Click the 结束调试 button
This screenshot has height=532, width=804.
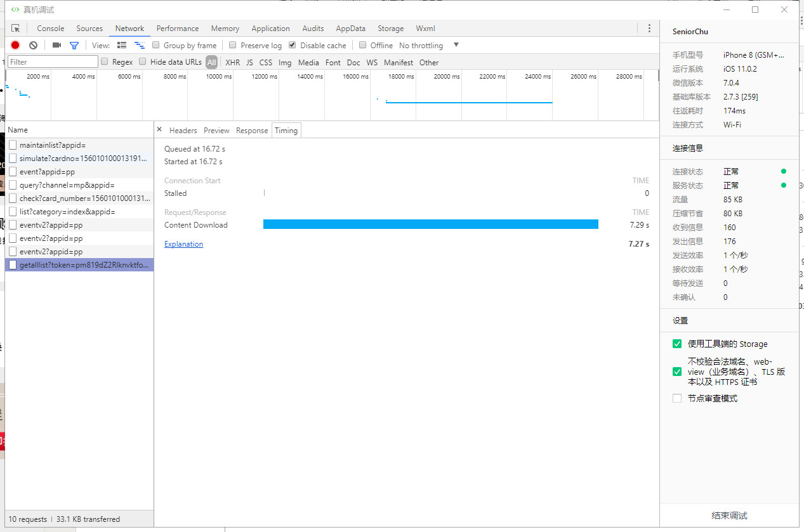[729, 516]
